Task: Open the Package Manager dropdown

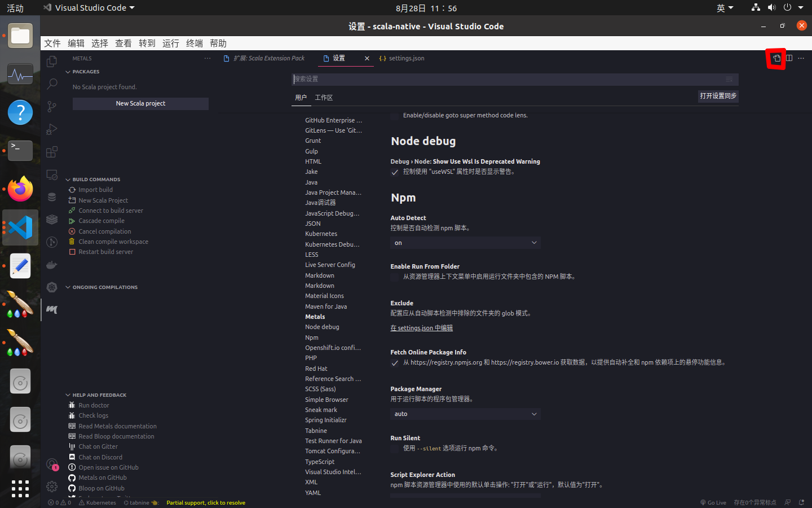Action: point(465,414)
